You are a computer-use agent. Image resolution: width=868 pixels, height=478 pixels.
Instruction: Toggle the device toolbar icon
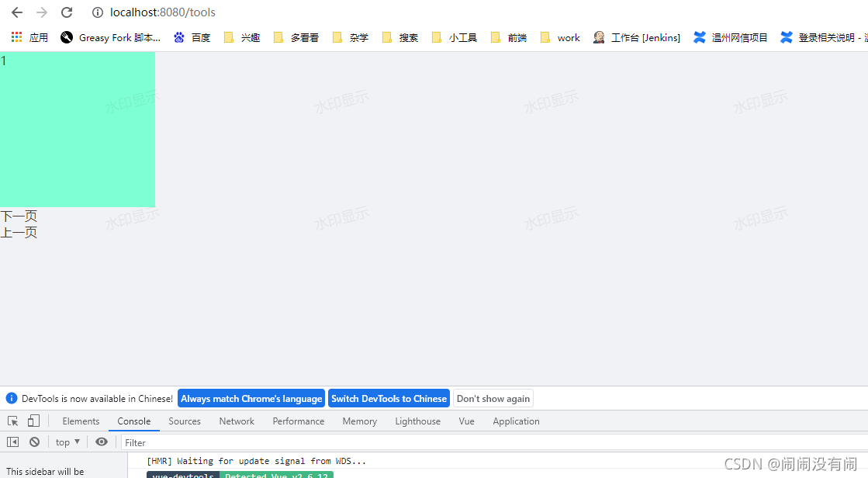33,421
